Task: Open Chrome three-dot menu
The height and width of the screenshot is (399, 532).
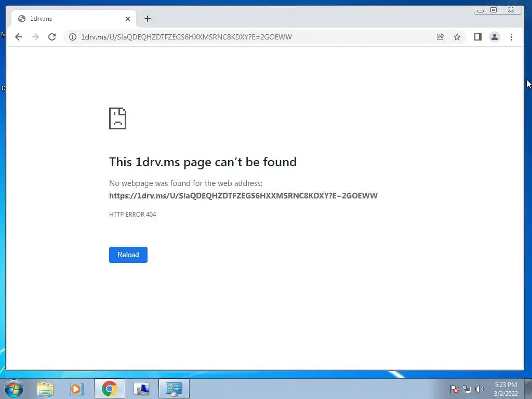Action: coord(511,37)
